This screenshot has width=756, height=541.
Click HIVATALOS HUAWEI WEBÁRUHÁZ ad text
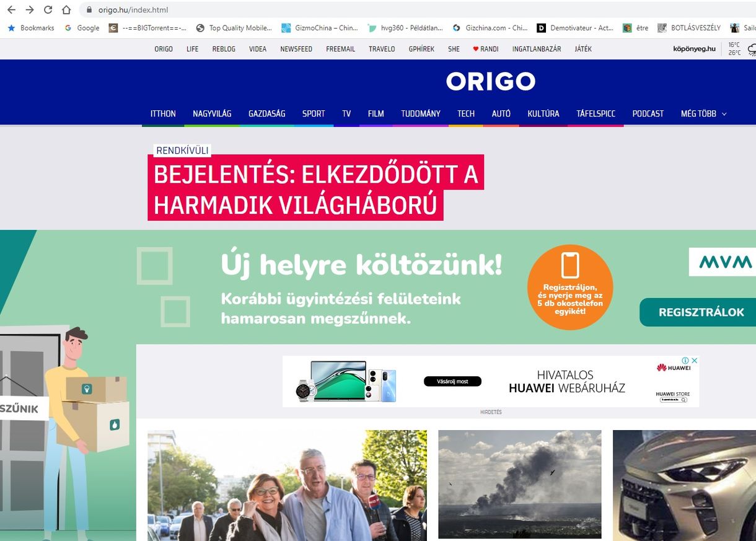coord(567,382)
